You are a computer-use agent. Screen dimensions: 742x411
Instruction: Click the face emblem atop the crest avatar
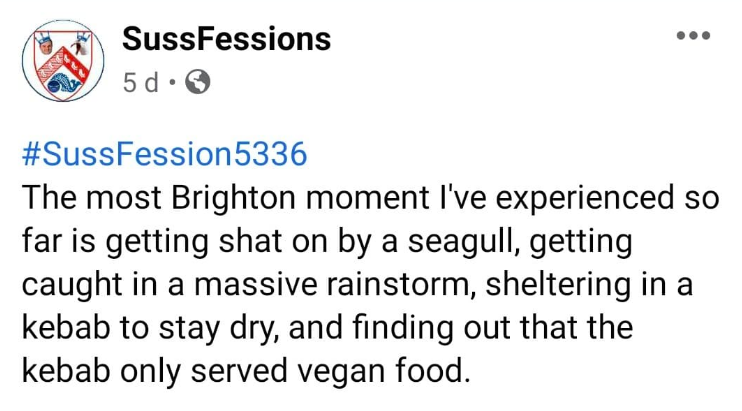46,48
